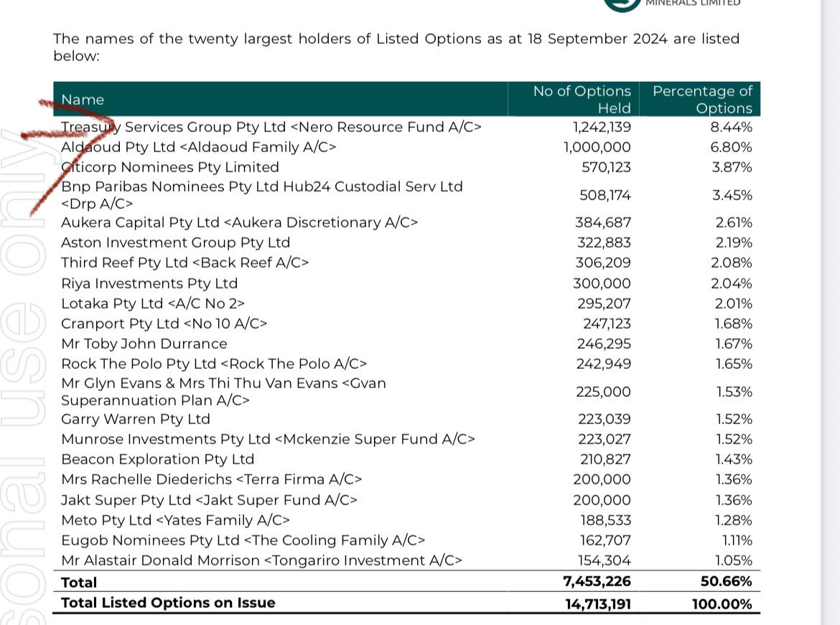Screen dimensions: 840x625
Task: Click Mrs Rachelle Diederichs holder name
Action: pyautogui.click(x=212, y=479)
